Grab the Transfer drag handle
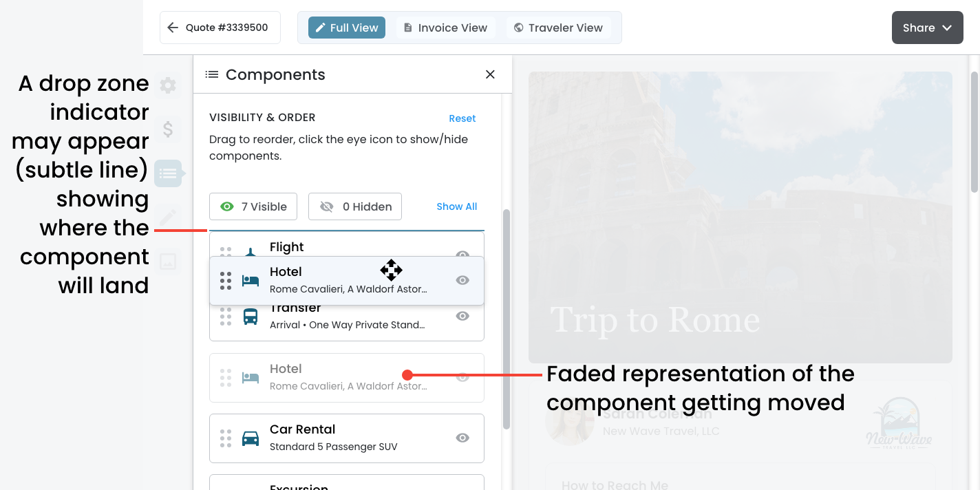980x490 pixels. (x=226, y=317)
